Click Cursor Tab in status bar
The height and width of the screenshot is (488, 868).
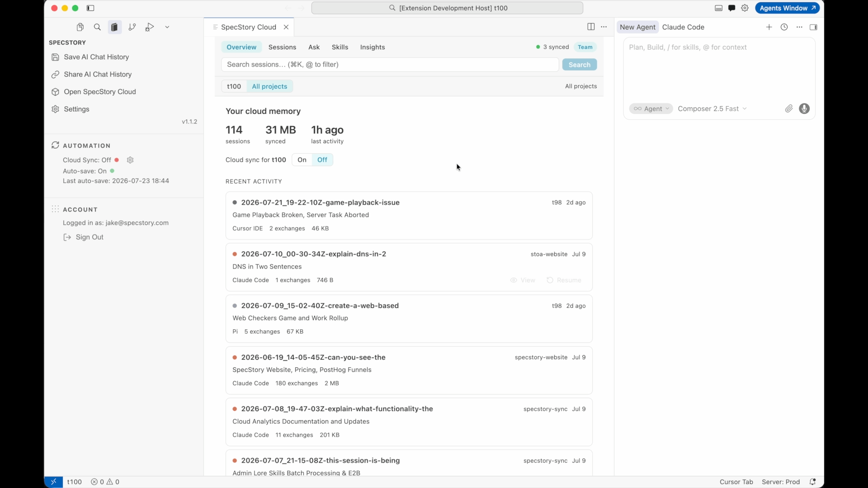tap(736, 482)
